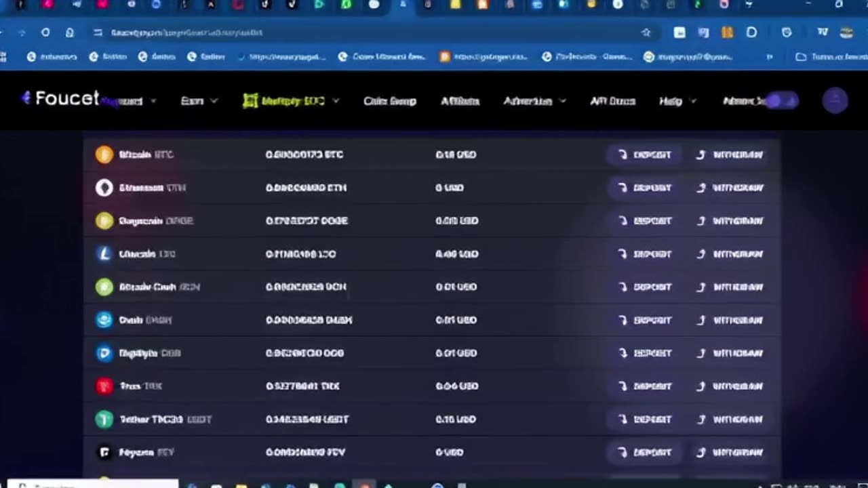
Task: Deposit Bitcoin
Action: 645,155
